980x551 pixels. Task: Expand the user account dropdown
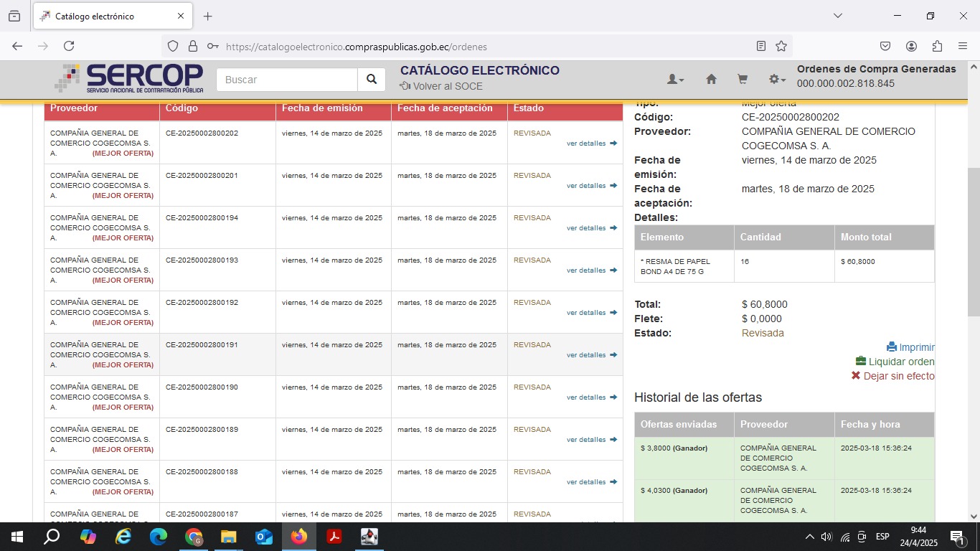pos(675,80)
